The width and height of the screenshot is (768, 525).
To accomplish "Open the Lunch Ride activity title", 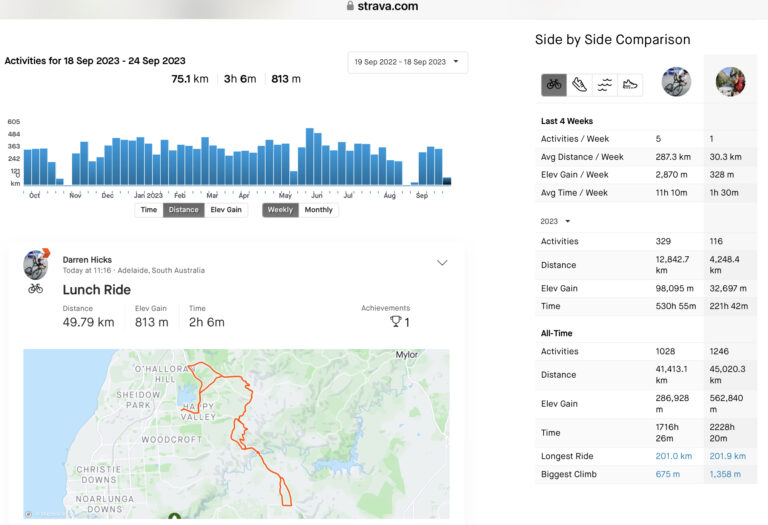I will pyautogui.click(x=96, y=290).
